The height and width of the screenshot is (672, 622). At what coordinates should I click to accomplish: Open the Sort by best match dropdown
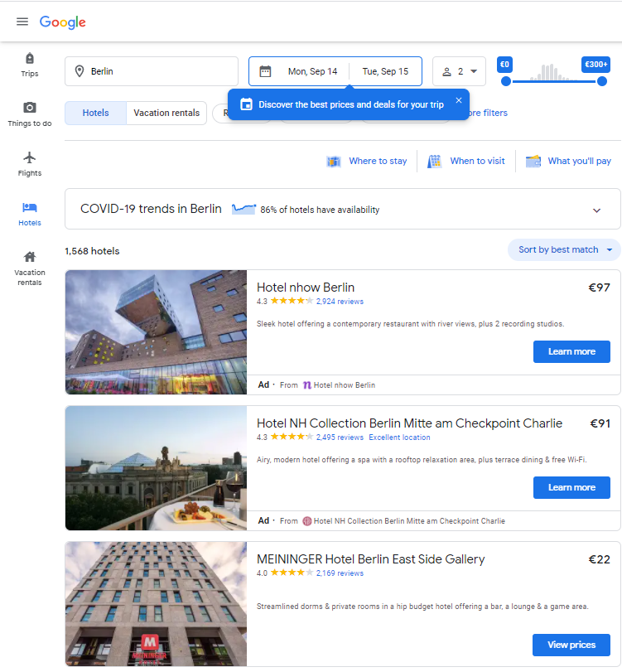(564, 249)
